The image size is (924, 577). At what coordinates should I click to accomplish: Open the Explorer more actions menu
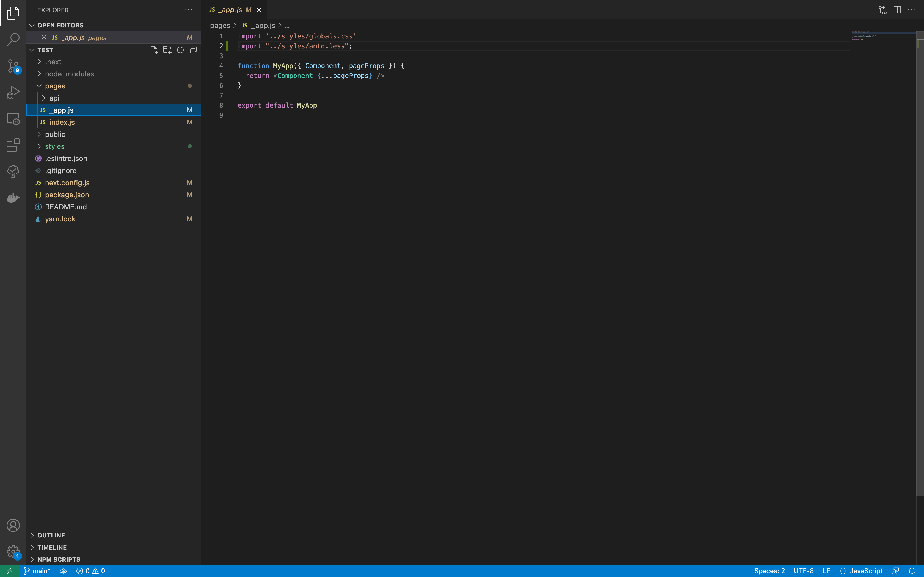click(189, 10)
